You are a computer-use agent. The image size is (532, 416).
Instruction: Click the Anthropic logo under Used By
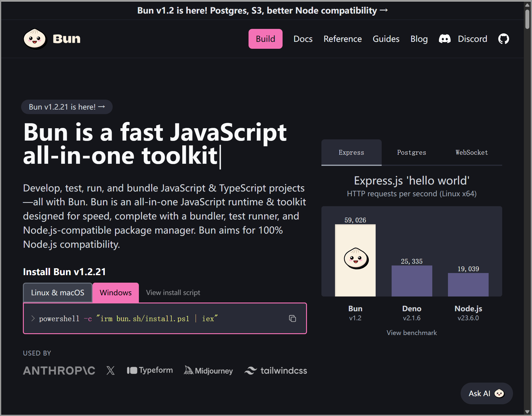[x=59, y=371]
